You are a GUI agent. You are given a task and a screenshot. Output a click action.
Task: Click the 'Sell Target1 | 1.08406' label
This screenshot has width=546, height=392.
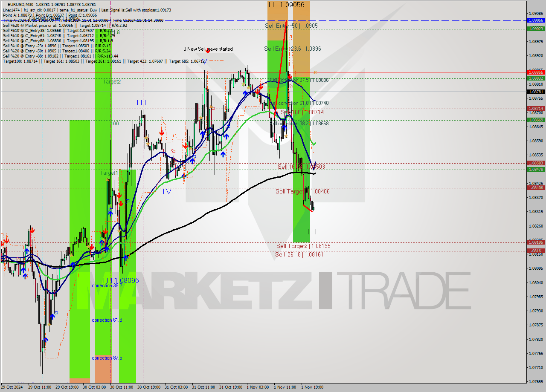click(x=302, y=192)
